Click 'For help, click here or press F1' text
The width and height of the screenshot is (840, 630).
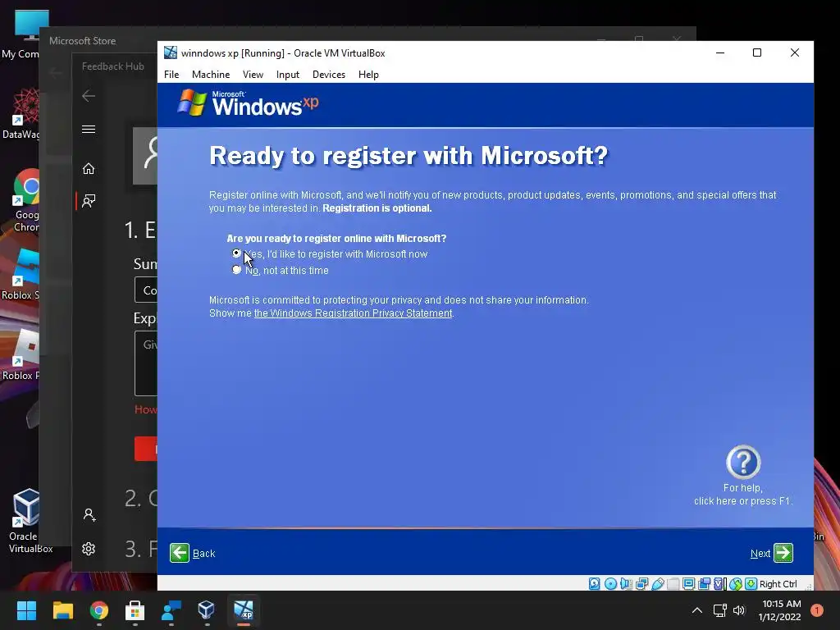743,495
